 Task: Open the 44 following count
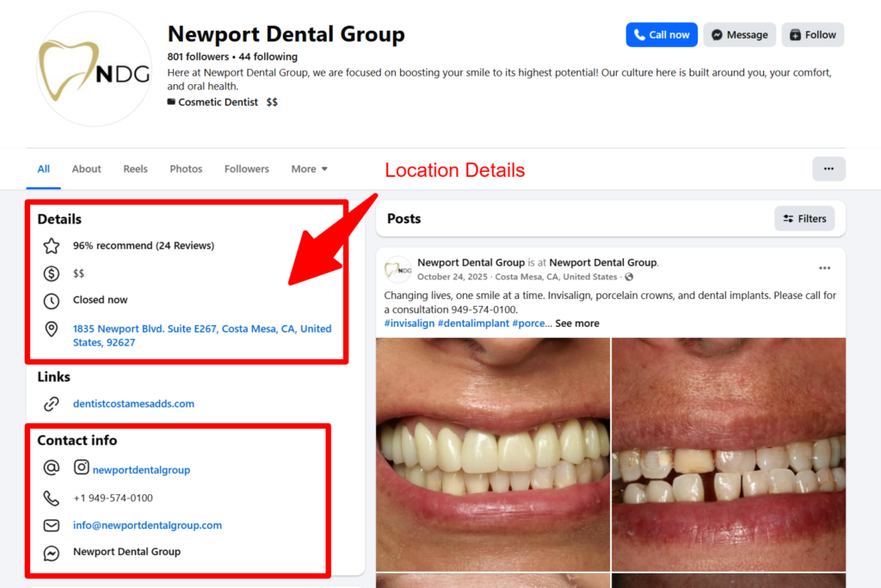(268, 57)
